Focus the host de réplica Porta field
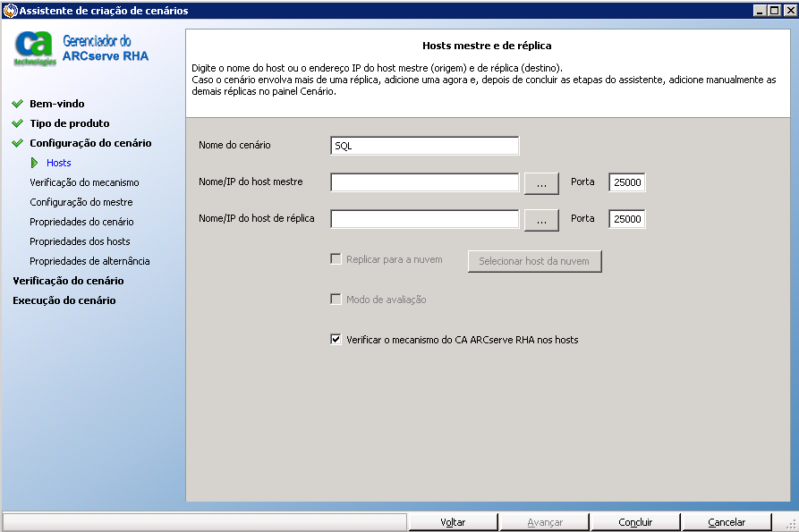Screen dimensions: 799x532 click(627, 219)
